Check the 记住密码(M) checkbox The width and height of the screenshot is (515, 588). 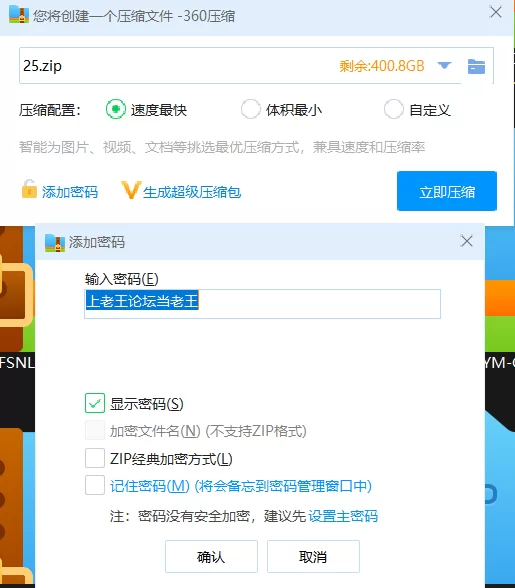coord(95,485)
